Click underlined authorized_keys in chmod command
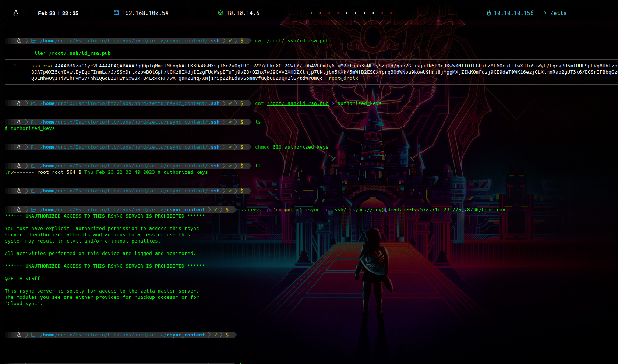Screen dimensions: 618x364 pos(306,147)
